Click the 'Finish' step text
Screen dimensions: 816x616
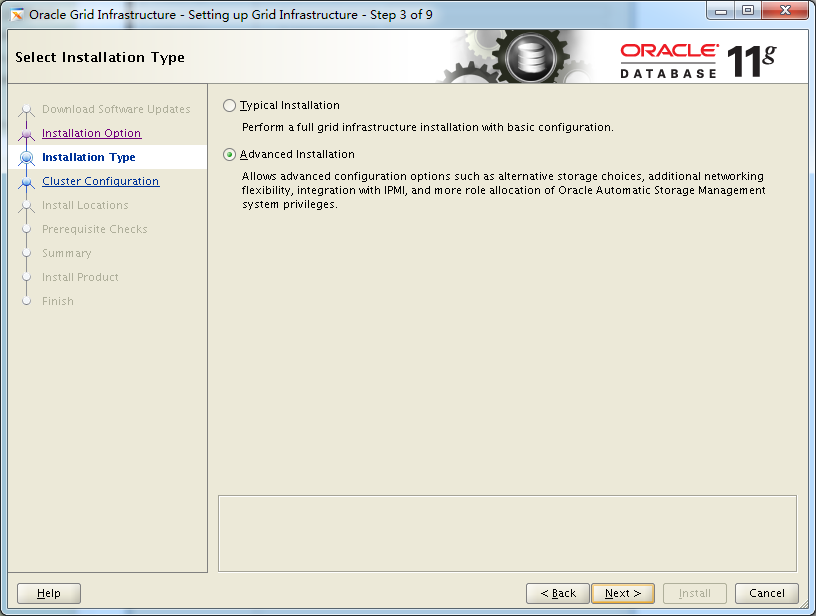[x=58, y=301]
